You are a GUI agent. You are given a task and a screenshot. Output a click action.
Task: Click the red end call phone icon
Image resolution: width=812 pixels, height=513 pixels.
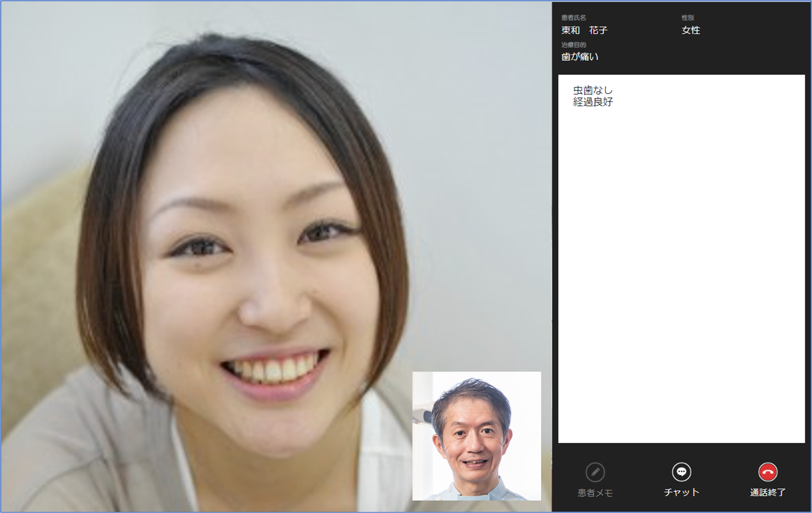coord(767,472)
